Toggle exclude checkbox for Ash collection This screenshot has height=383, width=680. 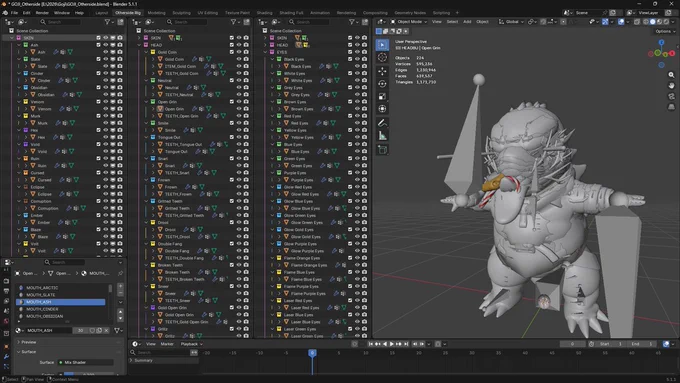point(98,45)
